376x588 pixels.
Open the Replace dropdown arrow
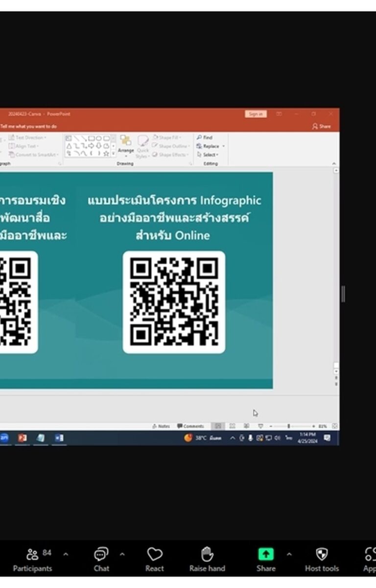click(x=224, y=146)
